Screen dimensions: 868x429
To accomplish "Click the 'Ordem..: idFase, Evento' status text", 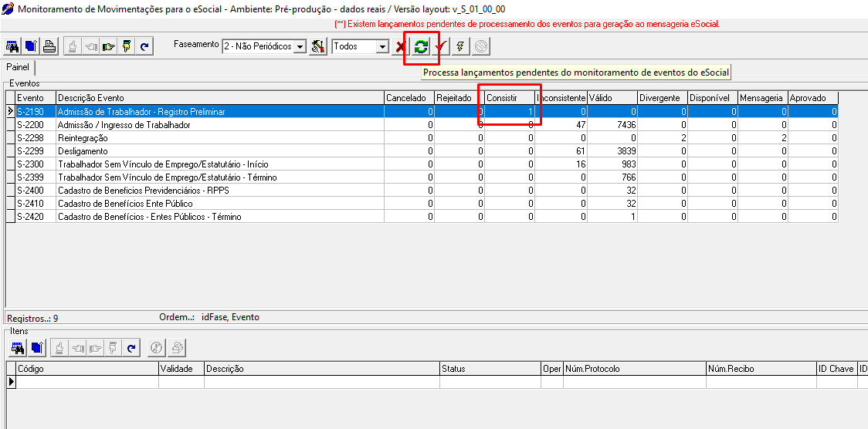I will click(x=209, y=317).
